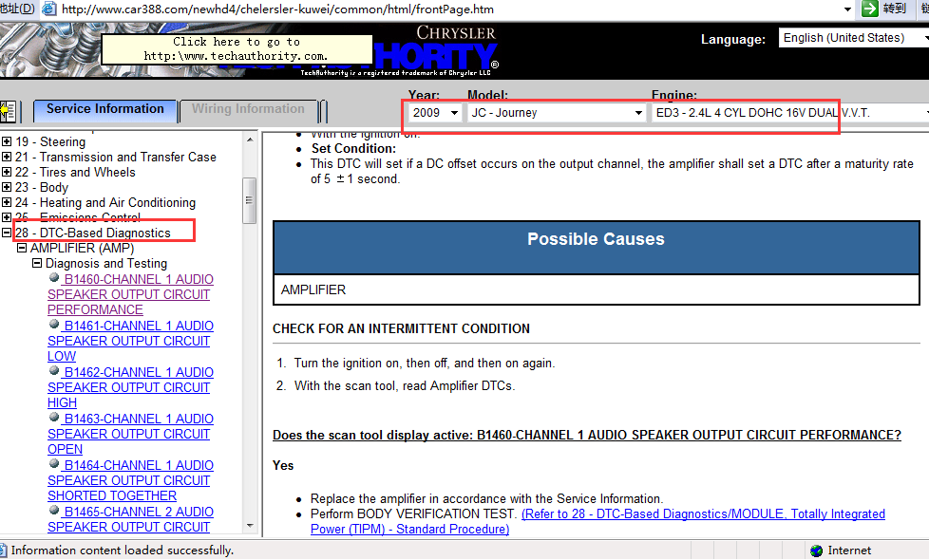929x560 pixels.
Task: Click the status bar page icon
Action: [x=4, y=551]
